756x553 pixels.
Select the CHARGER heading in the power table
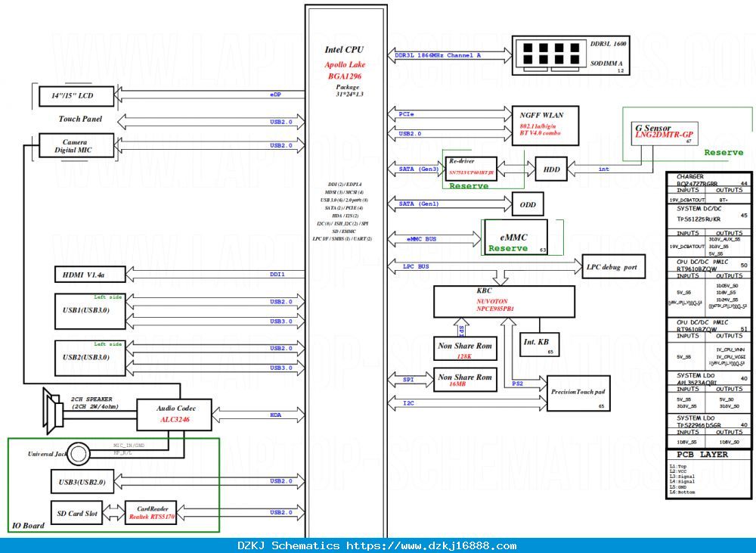(x=690, y=176)
